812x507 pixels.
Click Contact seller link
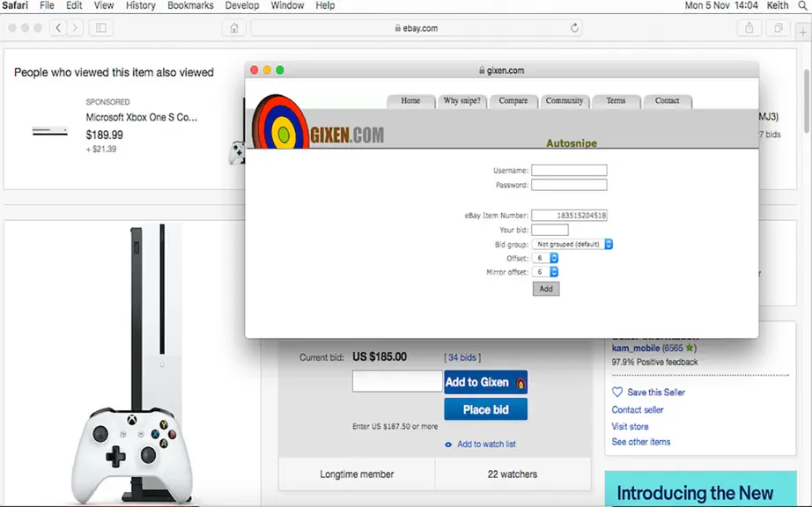(638, 410)
